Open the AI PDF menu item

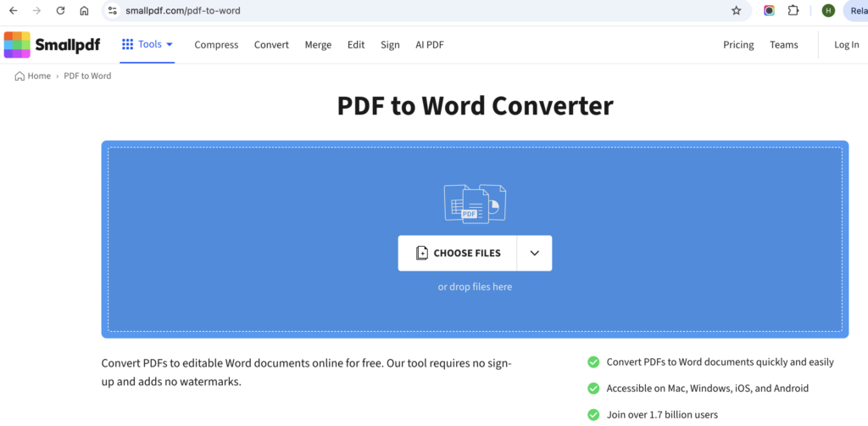430,45
